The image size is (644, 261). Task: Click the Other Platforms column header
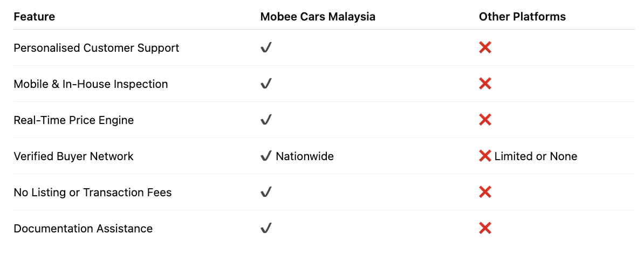point(523,17)
